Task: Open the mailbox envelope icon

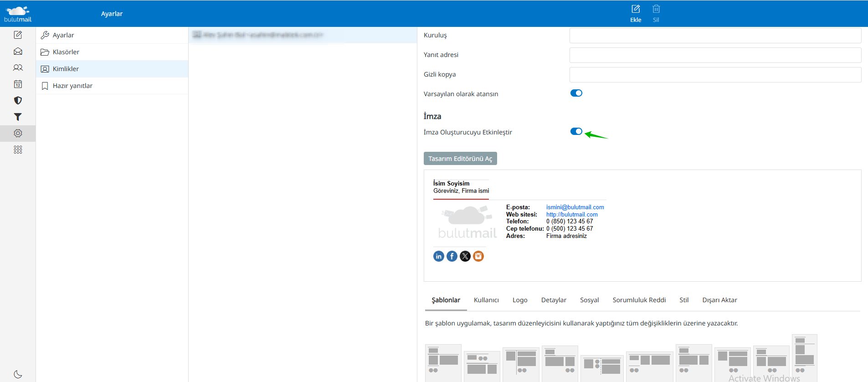Action: pyautogui.click(x=18, y=51)
